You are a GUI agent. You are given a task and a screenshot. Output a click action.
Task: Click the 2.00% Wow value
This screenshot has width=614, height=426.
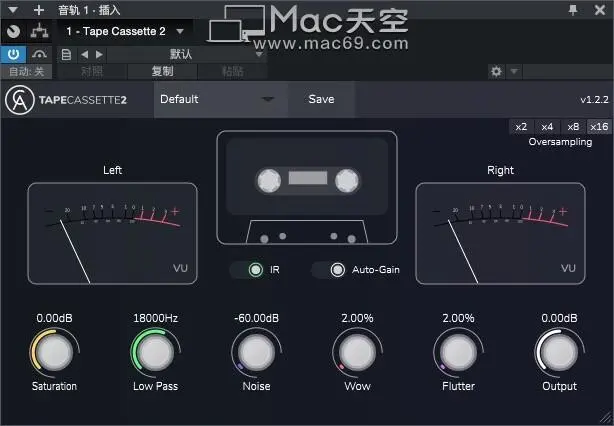pyautogui.click(x=358, y=318)
